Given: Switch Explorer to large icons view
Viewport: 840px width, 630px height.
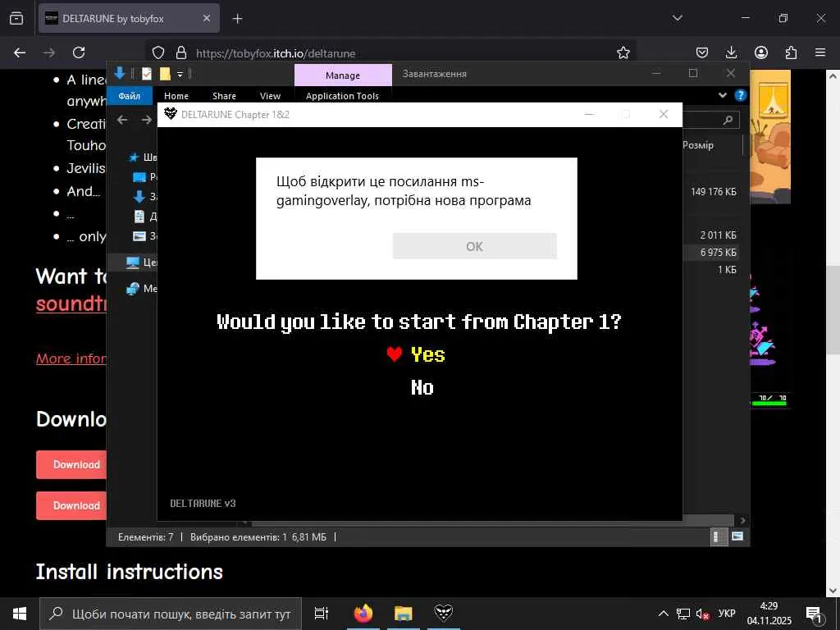Looking at the screenshot, I should [737, 536].
